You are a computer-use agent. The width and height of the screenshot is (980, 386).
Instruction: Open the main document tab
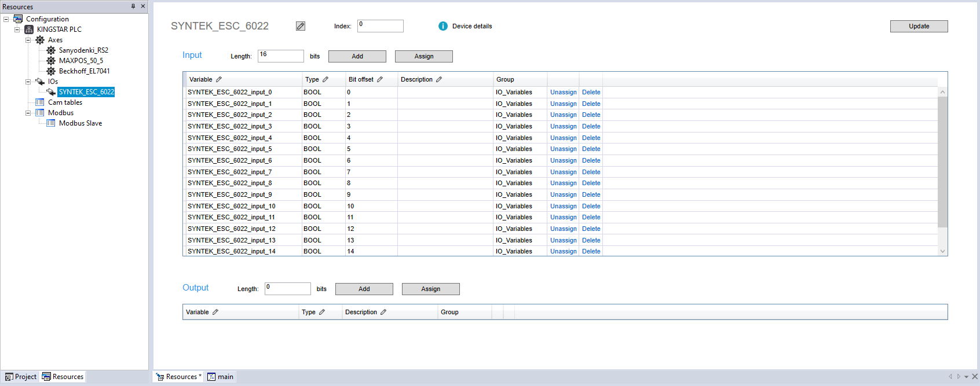pyautogui.click(x=221, y=377)
